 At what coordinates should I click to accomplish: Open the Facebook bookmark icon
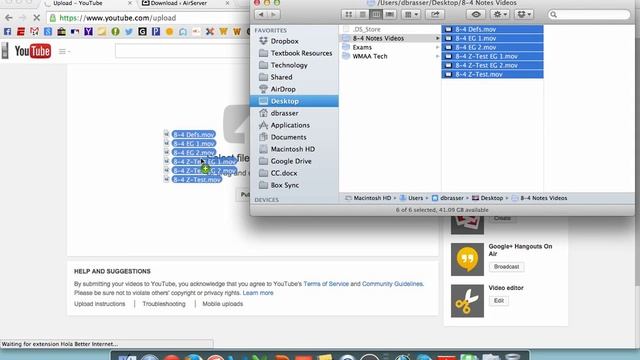tap(7, 31)
